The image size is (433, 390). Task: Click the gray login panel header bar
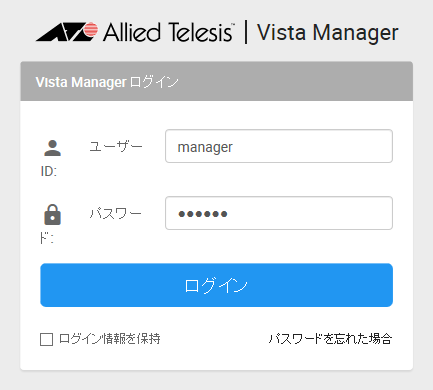coord(216,81)
